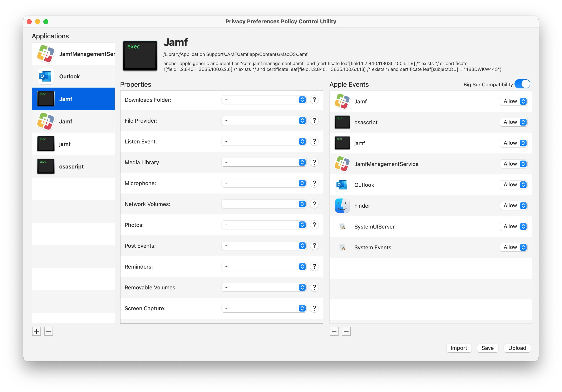The image size is (562, 392).
Task: Open the Media Library dropdown
Action: click(x=264, y=162)
